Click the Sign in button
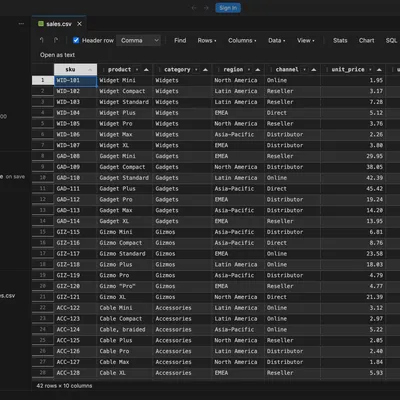400x400 pixels. click(x=228, y=8)
